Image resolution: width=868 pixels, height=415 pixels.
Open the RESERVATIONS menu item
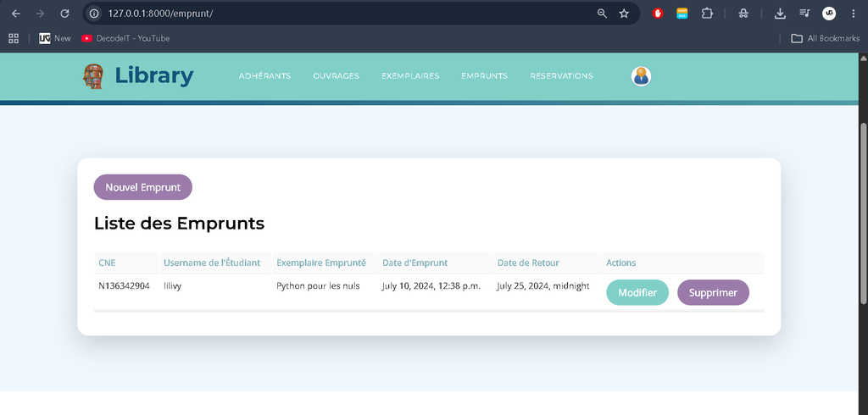pos(561,76)
